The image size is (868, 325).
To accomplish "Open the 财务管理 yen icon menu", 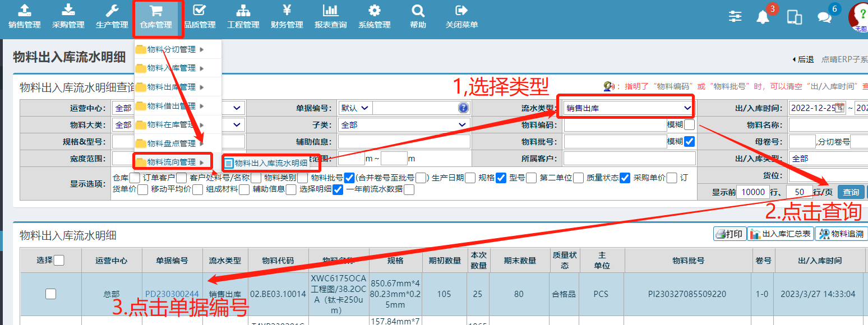I will [x=287, y=17].
